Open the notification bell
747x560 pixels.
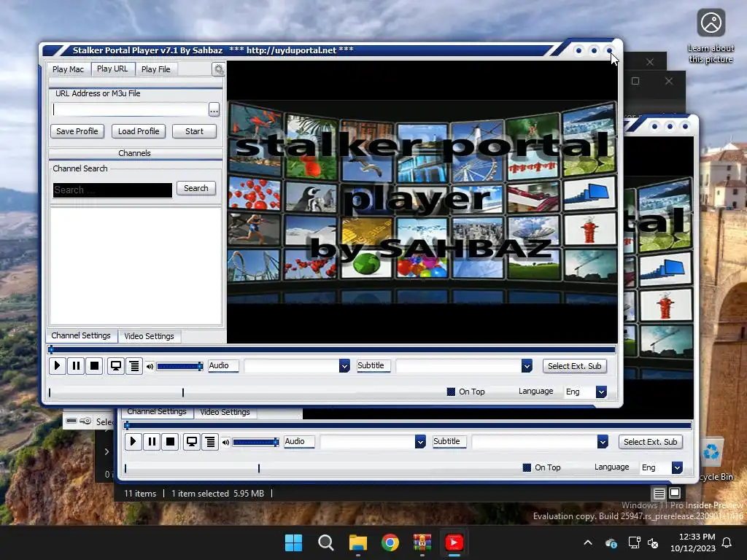point(727,542)
